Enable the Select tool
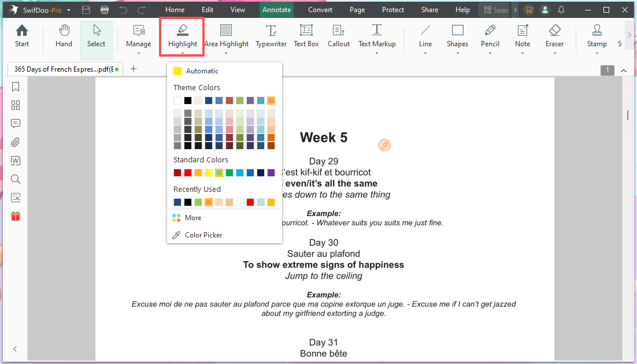 pos(96,36)
